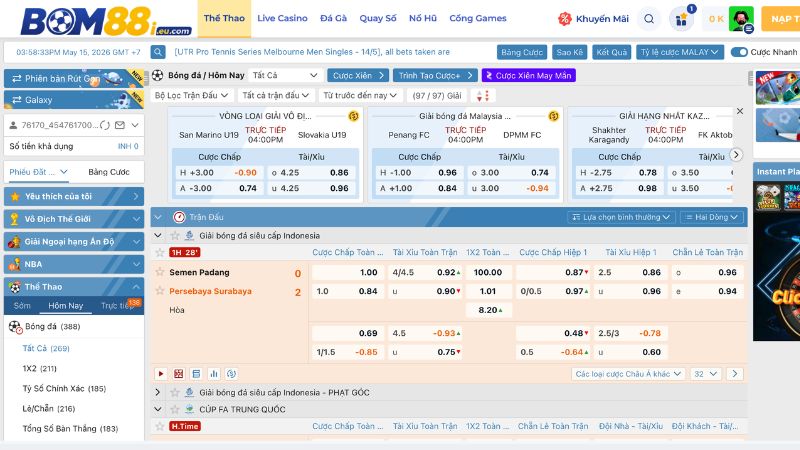Image resolution: width=800 pixels, height=450 pixels.
Task: Open the Tất Cả sport filter dropdown
Action: point(285,76)
